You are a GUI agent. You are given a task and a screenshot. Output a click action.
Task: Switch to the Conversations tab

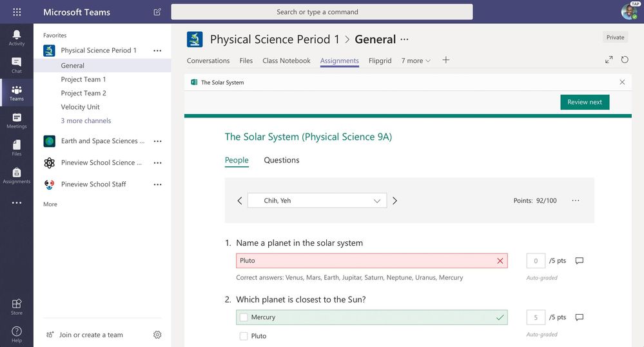pyautogui.click(x=208, y=61)
